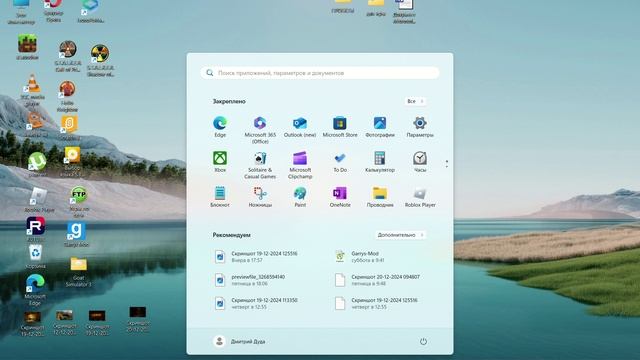Screen dimensions: 640x360
Task: Launch the Часы clock app
Action: point(420,162)
